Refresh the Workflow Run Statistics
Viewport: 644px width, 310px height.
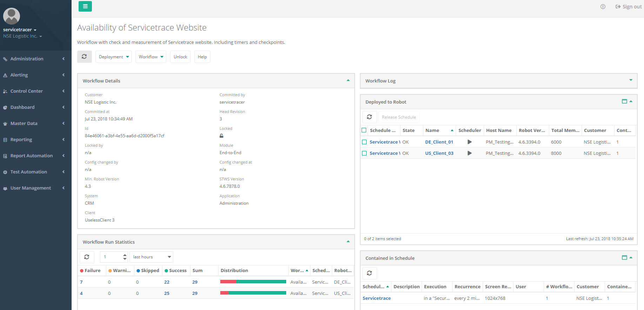tap(87, 257)
